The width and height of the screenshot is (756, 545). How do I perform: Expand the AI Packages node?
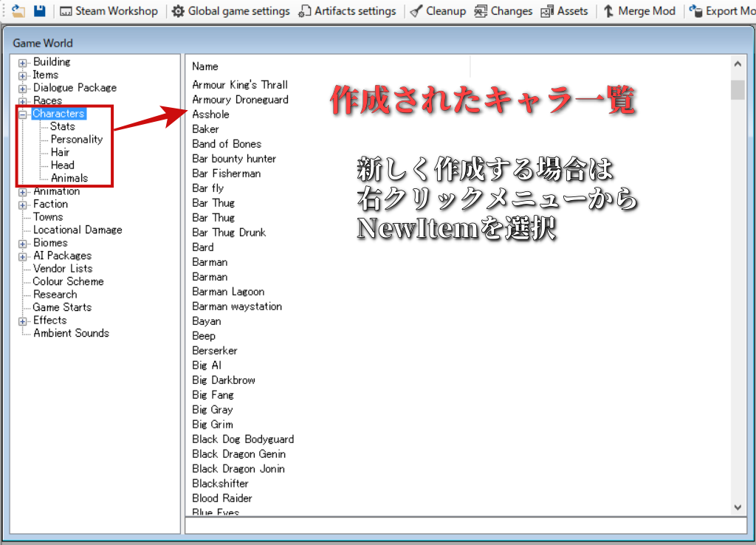[x=23, y=256]
